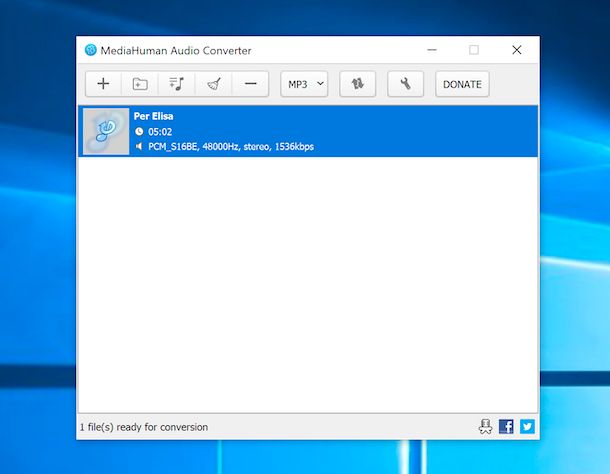Click the Per Elisa album art thumbnail
This screenshot has width=610, height=474.
click(x=106, y=131)
